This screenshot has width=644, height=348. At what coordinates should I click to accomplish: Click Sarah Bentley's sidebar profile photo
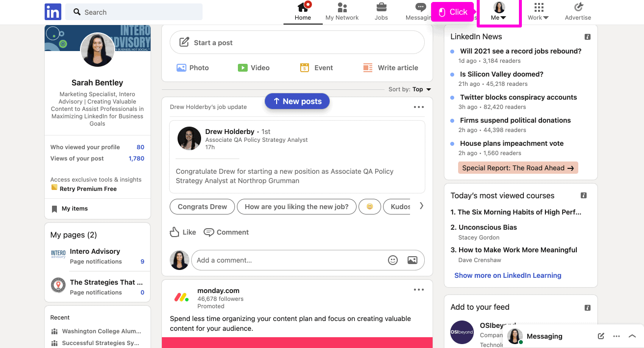pos(98,50)
